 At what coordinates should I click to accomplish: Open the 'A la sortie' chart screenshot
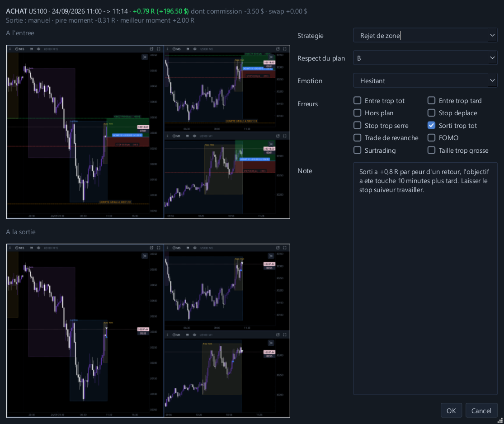(x=148, y=330)
